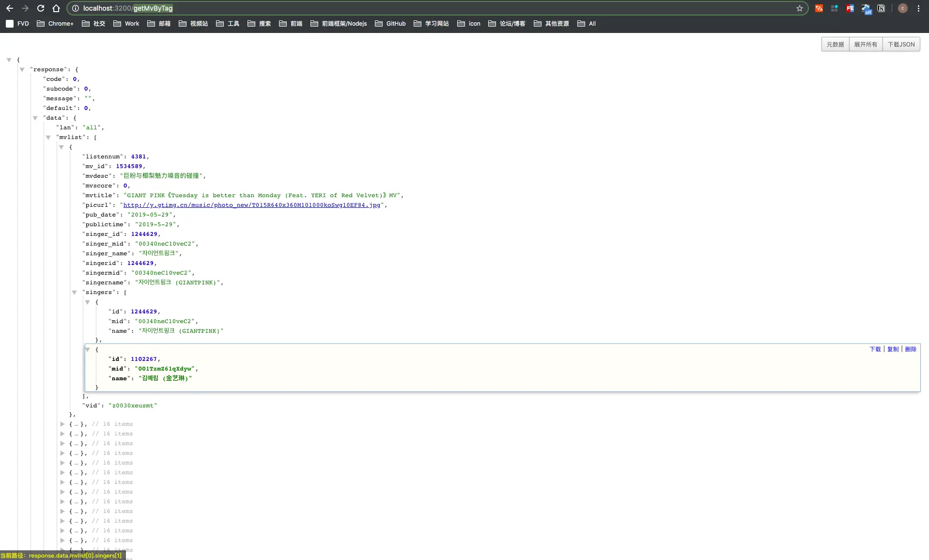Collapse the "mvlist" array

pos(48,138)
